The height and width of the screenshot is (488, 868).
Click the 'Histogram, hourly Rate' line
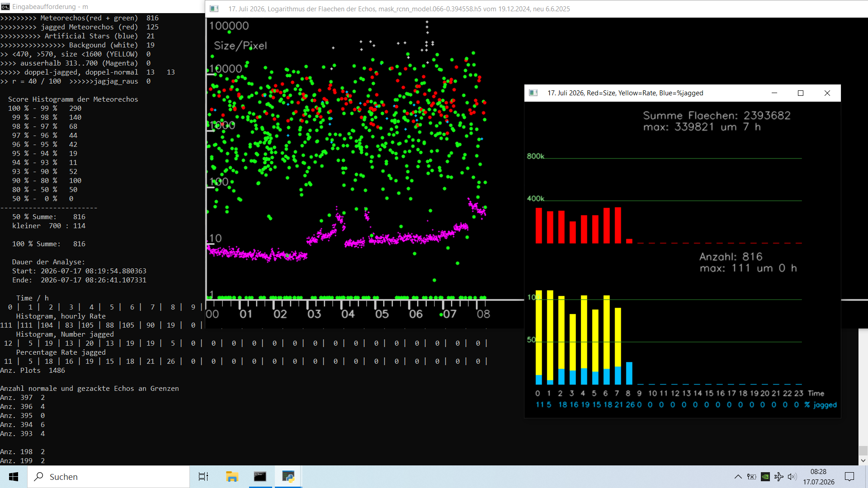pyautogui.click(x=61, y=316)
